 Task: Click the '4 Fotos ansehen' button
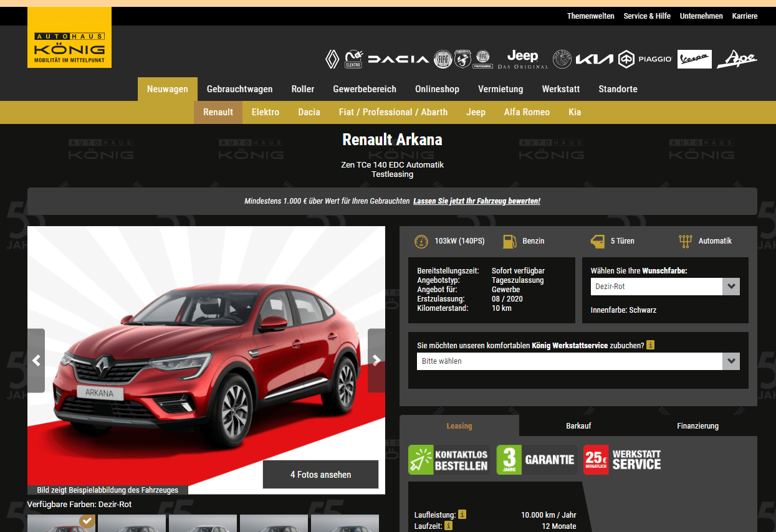coord(320,475)
